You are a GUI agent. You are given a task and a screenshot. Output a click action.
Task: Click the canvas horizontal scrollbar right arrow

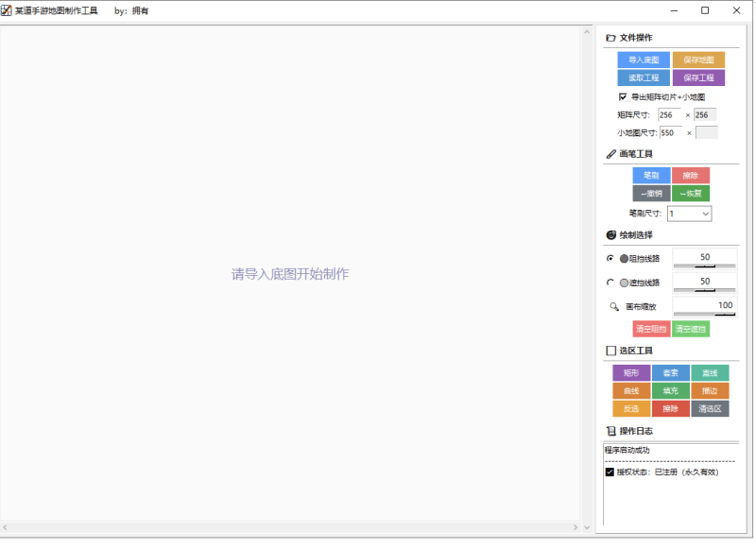pos(576,527)
